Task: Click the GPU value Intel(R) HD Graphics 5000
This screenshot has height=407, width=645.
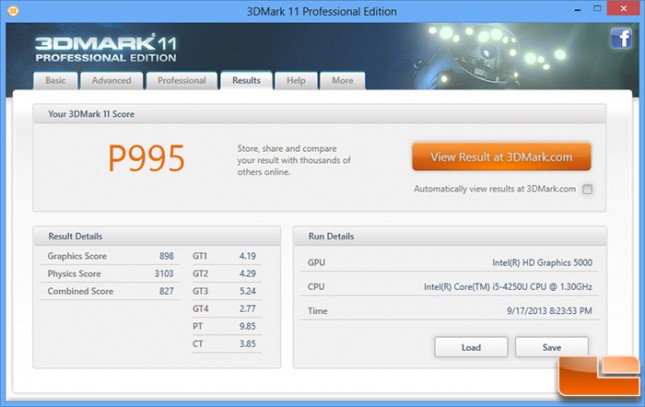Action: pyautogui.click(x=542, y=263)
